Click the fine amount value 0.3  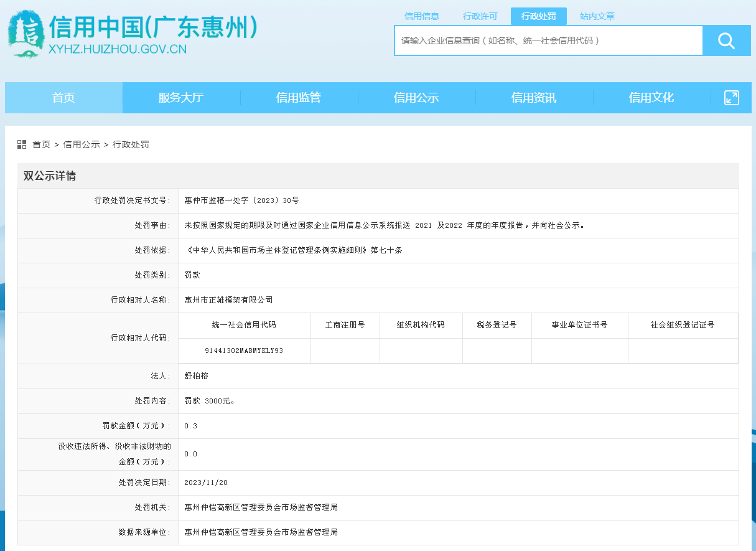coord(191,426)
